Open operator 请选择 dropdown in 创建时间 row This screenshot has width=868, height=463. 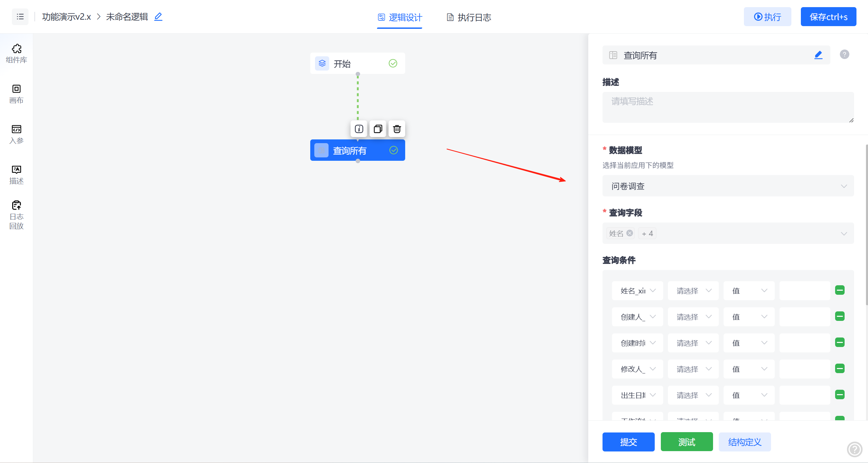pyautogui.click(x=693, y=343)
